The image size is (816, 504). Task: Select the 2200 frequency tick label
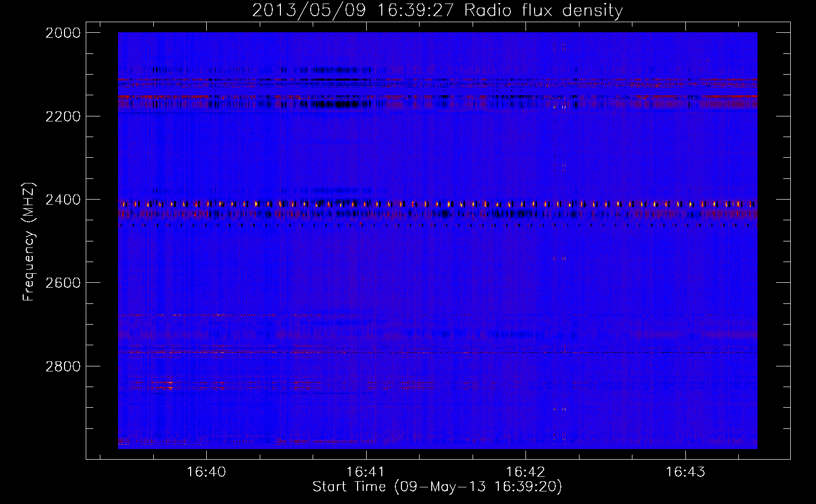coord(63,116)
